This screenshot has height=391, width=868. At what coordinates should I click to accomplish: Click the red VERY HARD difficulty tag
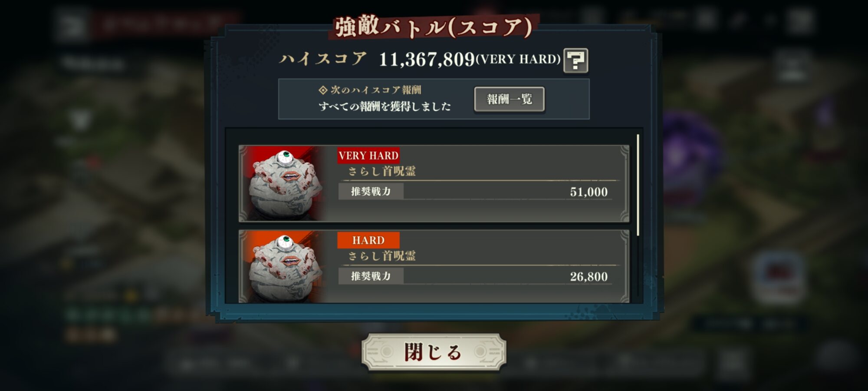pyautogui.click(x=368, y=156)
